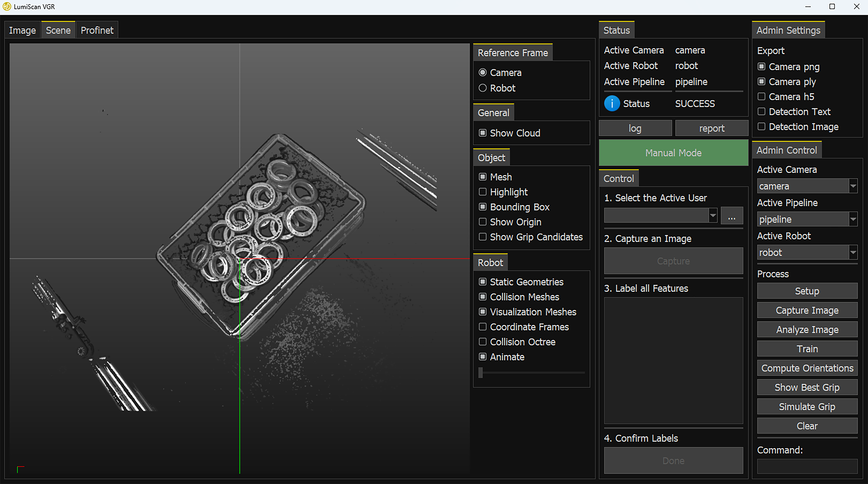Viewport: 868px width, 484px height.
Task: Click the LumiScan VGR app logo icon
Action: point(7,6)
